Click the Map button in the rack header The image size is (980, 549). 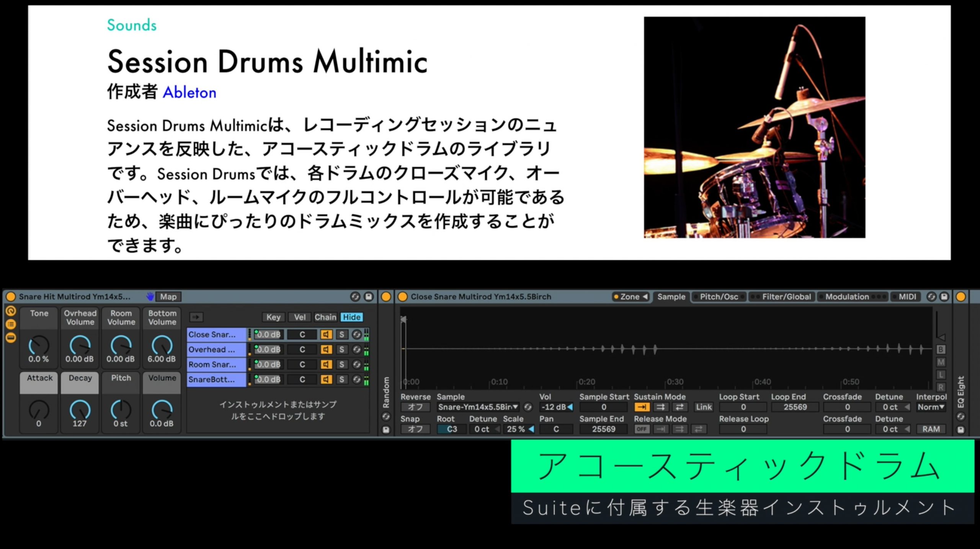tap(168, 296)
